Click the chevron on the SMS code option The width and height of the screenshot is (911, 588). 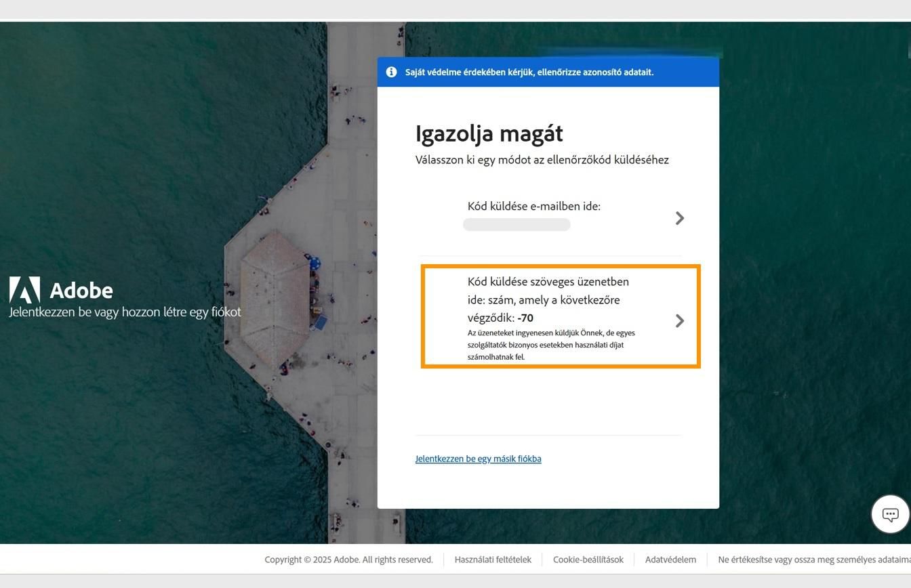click(679, 320)
